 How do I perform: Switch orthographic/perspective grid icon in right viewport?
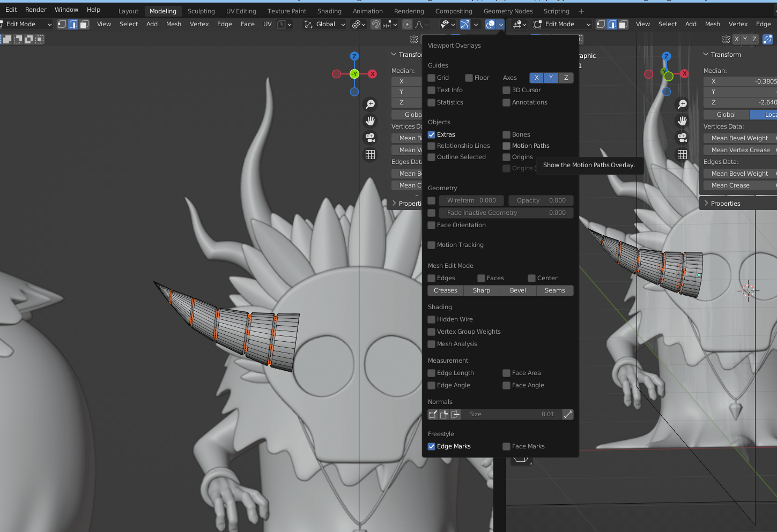682,154
